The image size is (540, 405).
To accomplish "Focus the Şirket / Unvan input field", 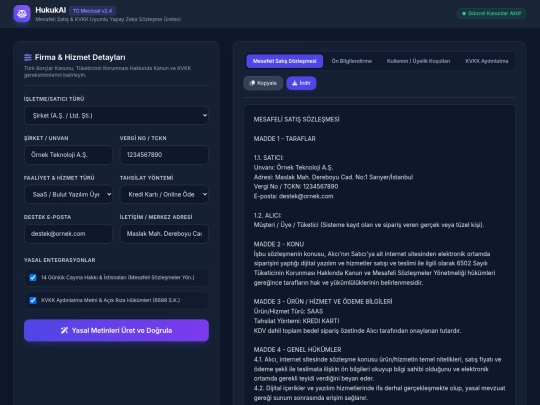I will click(x=68, y=155).
